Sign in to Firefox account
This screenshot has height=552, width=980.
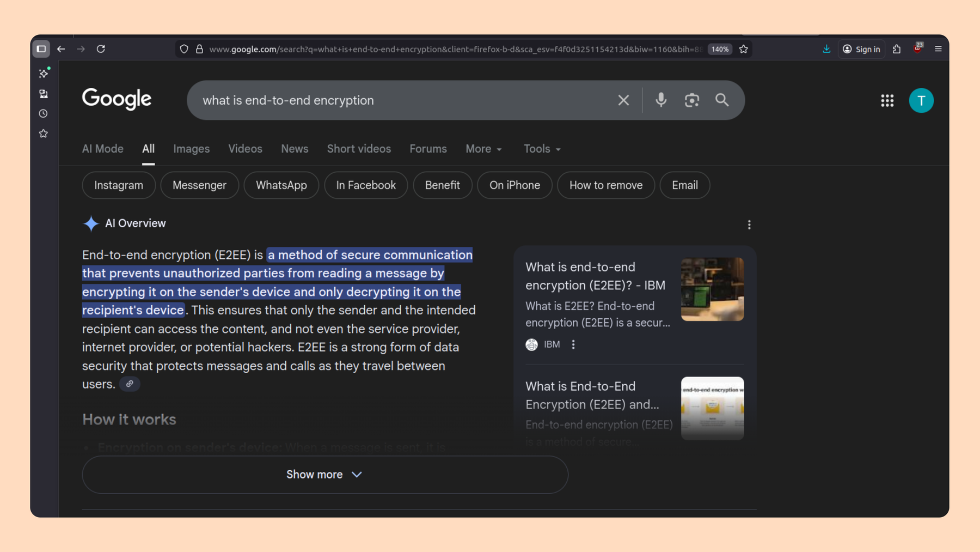(861, 49)
